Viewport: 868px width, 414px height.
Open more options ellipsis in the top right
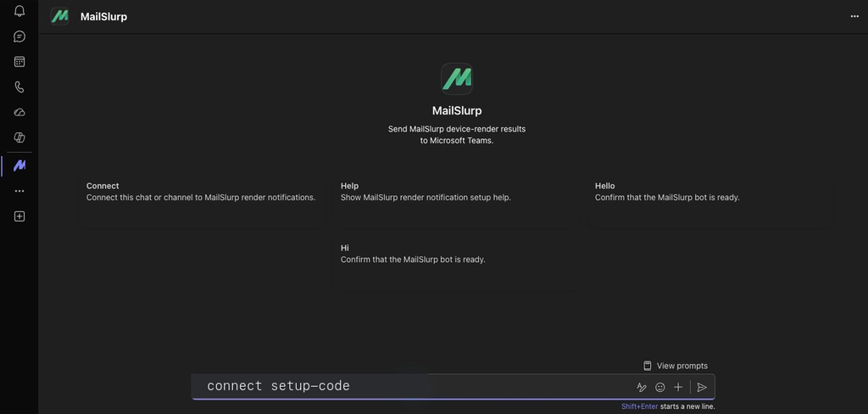(854, 17)
